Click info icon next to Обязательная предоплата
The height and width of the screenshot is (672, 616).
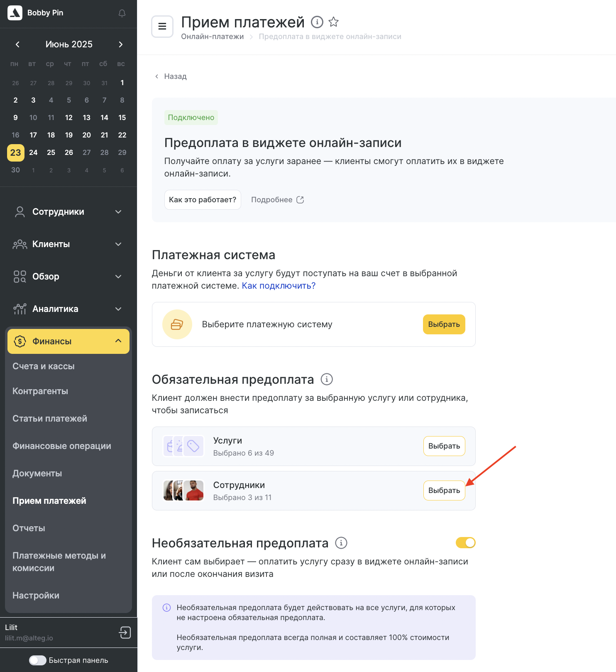(327, 379)
